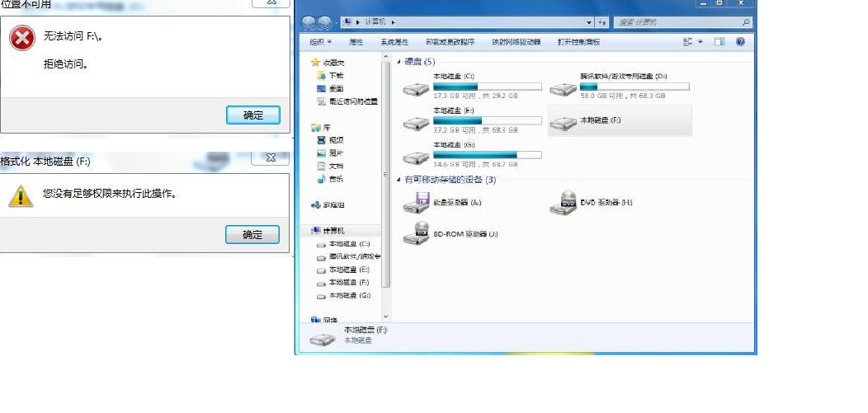Click 属性 in the Explorer toolbar
This screenshot has height=413, width=868.
[x=356, y=42]
